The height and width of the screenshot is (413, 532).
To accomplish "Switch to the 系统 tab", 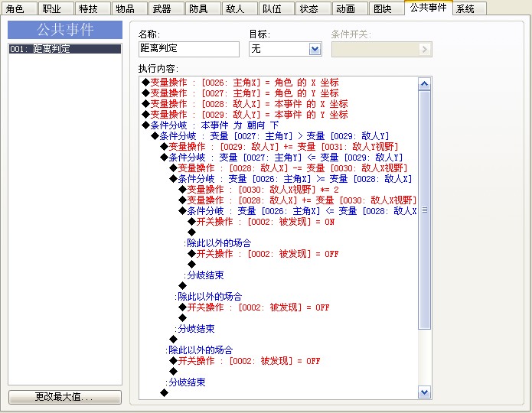I will (469, 8).
